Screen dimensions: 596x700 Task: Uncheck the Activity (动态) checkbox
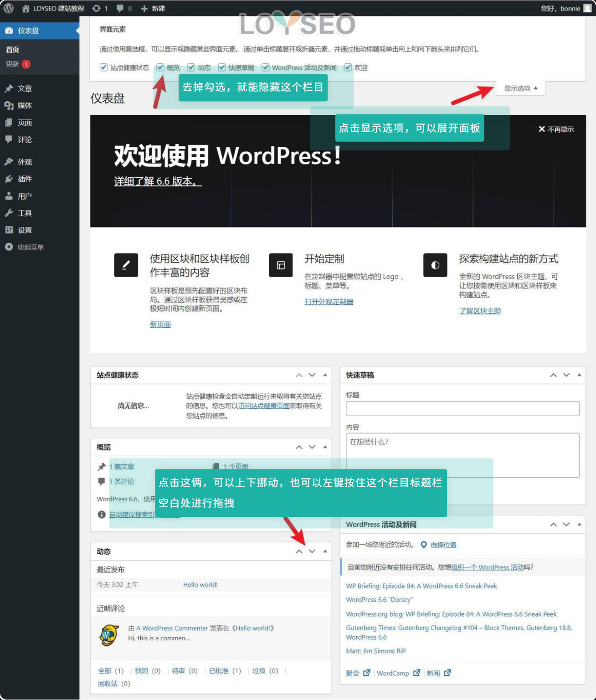(x=191, y=67)
